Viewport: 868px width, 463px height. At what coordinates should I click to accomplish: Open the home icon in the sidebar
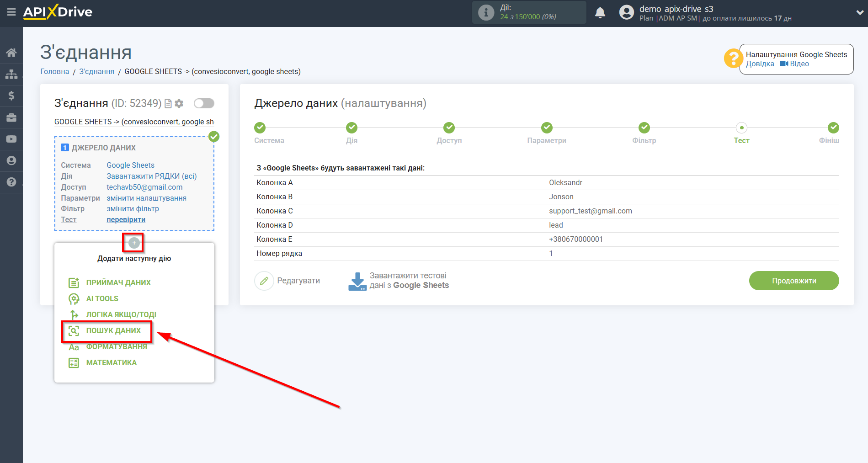point(11,53)
